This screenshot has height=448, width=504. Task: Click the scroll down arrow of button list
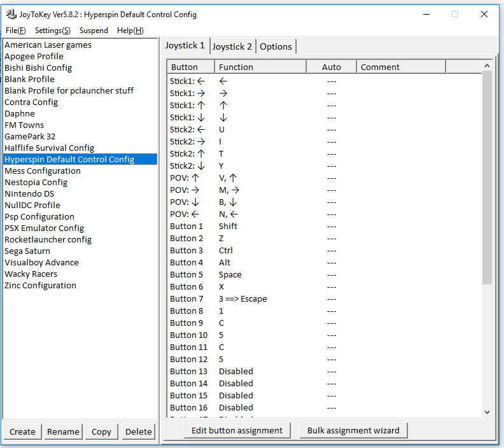[x=487, y=412]
